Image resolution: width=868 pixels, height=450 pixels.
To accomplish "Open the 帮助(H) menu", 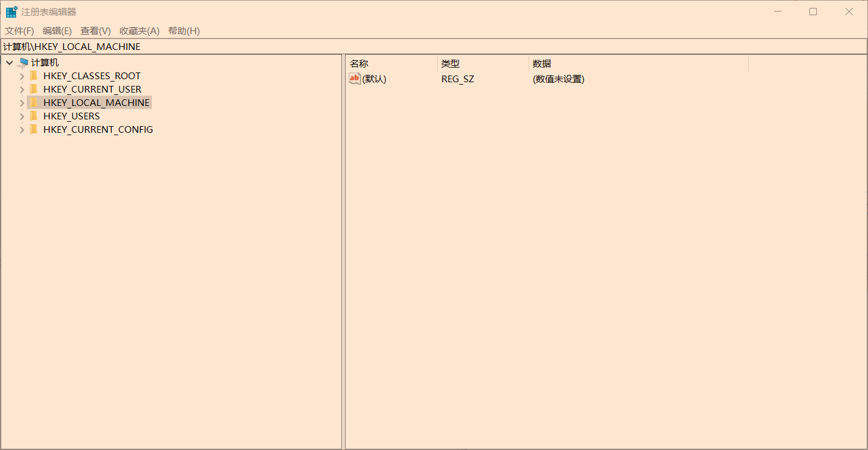I will [184, 31].
